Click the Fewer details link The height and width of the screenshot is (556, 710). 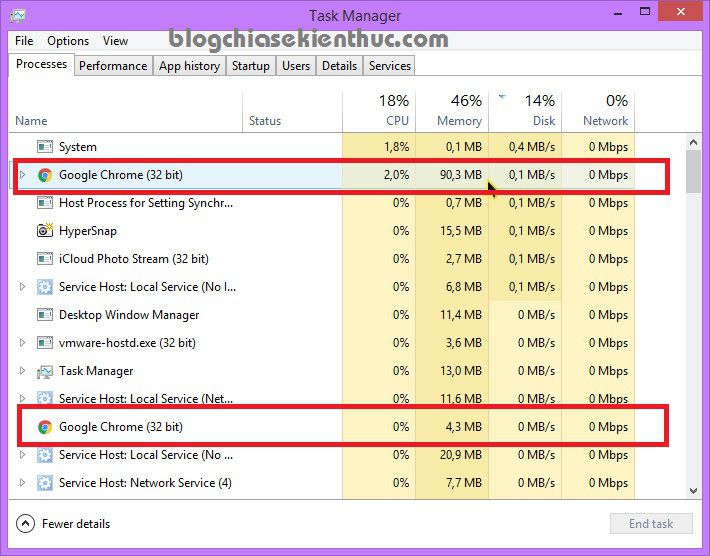(x=76, y=524)
